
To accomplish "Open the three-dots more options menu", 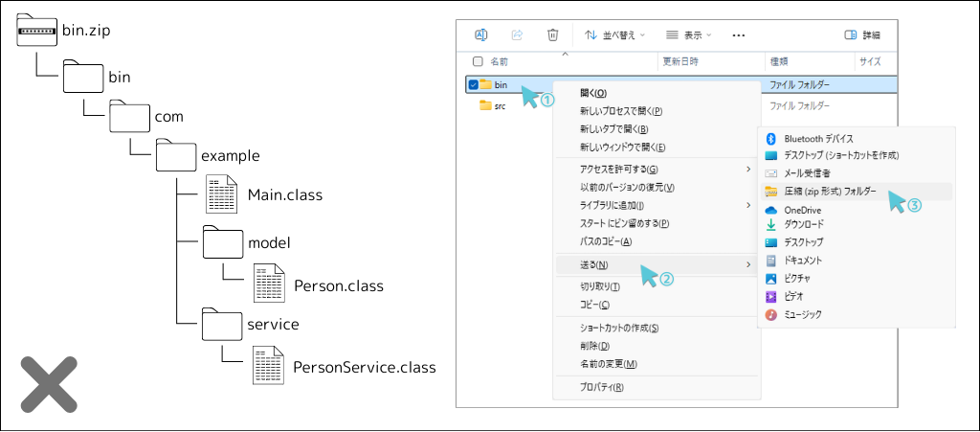I will (738, 34).
